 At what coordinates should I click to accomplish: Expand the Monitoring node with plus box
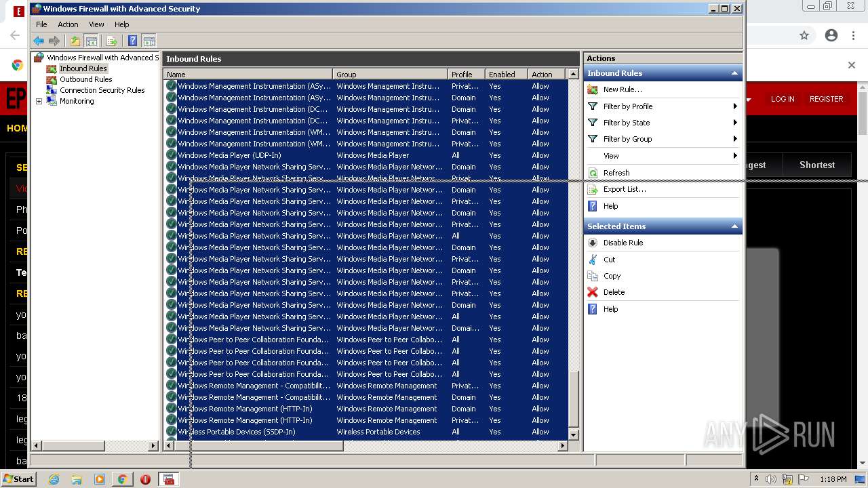[x=39, y=101]
